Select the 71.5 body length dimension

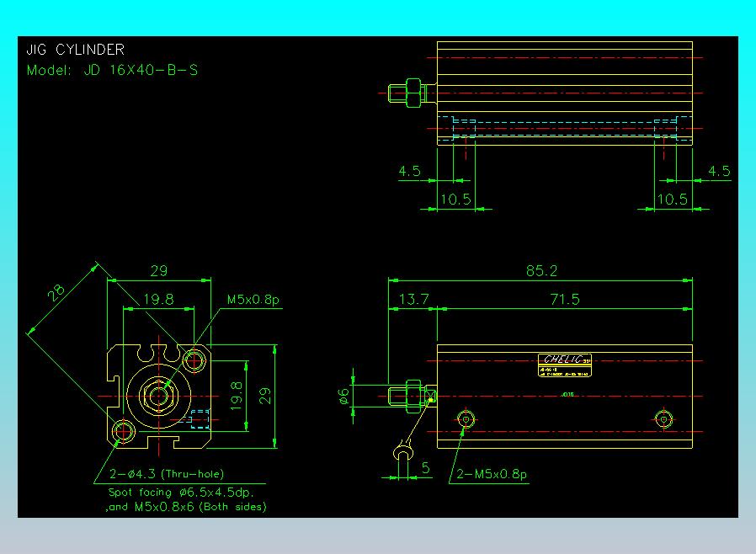coord(565,300)
